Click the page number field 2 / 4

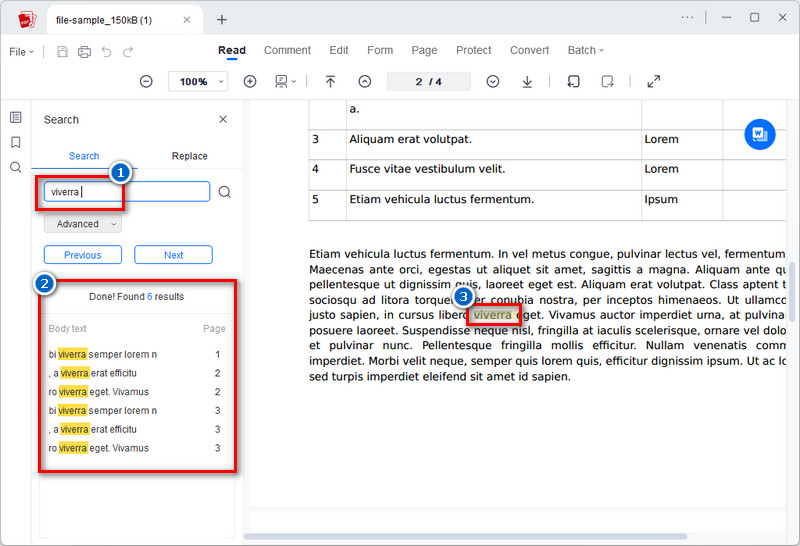[429, 81]
